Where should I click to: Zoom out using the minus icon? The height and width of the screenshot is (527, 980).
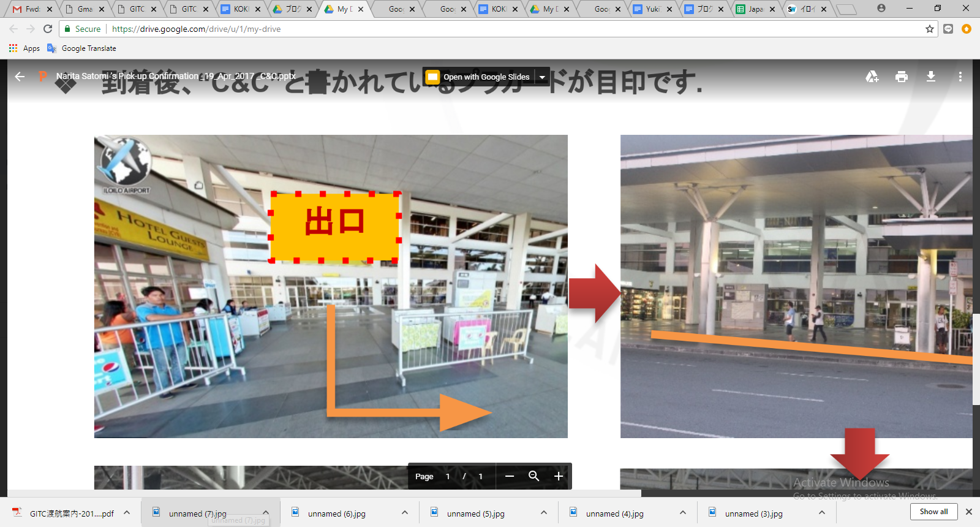pos(510,476)
